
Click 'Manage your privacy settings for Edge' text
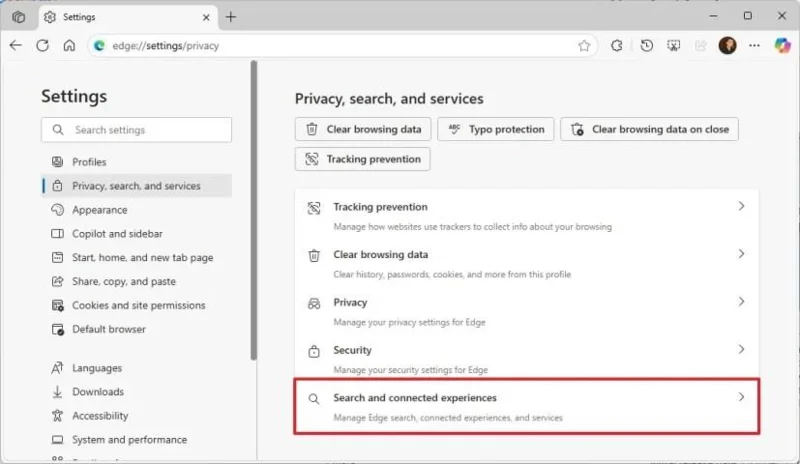409,322
